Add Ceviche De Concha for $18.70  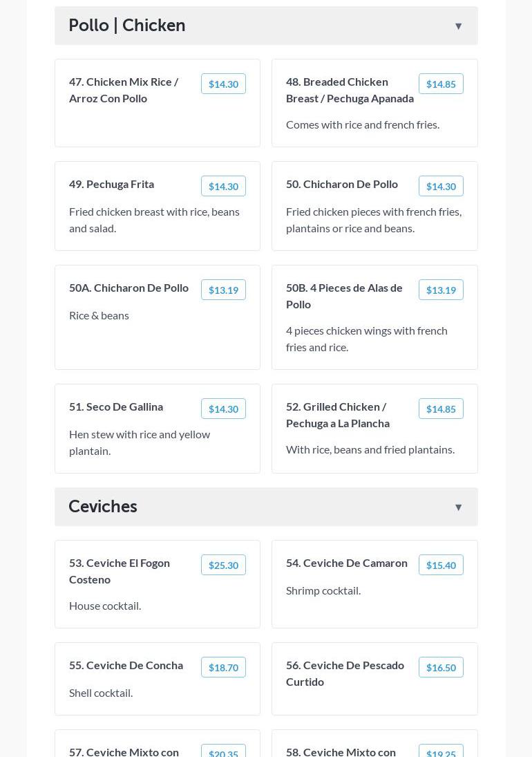pyautogui.click(x=223, y=667)
